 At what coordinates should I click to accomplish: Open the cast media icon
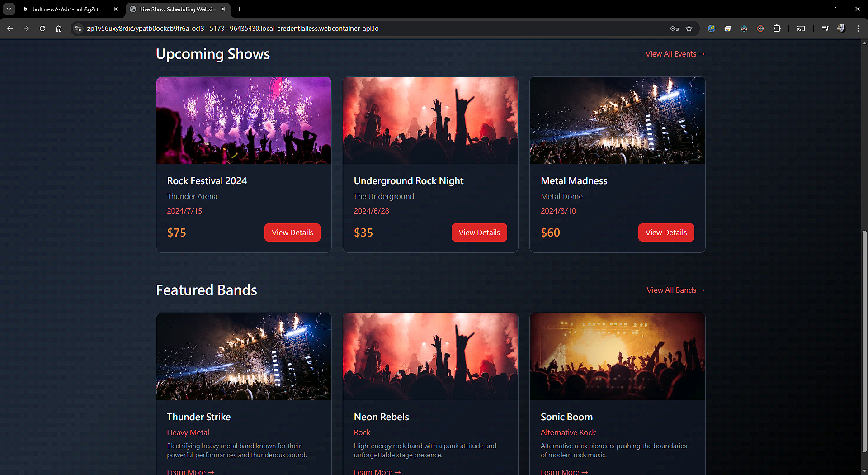[801, 28]
